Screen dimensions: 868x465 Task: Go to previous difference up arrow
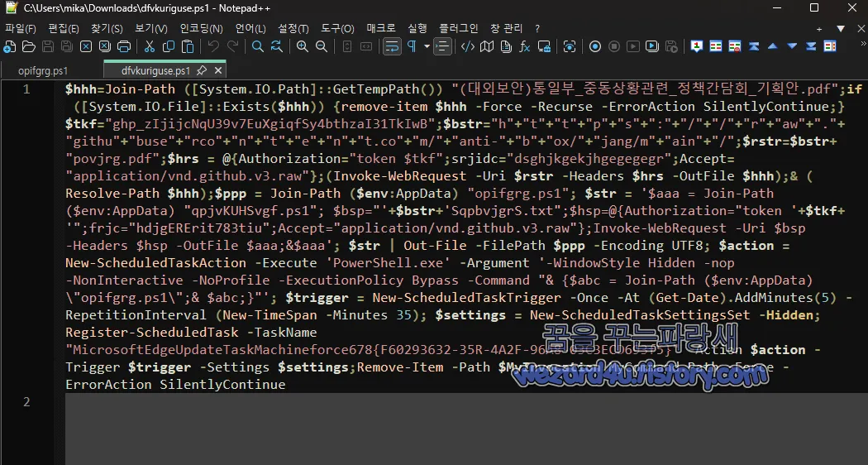(773, 46)
